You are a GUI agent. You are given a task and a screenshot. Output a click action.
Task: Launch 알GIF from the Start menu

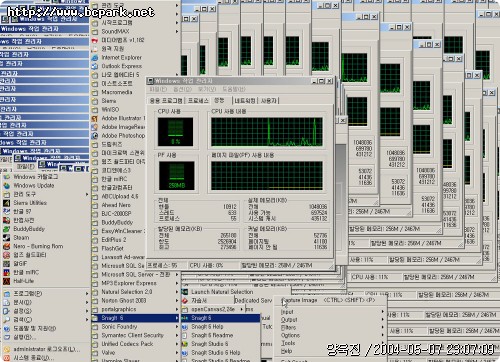coord(20,264)
